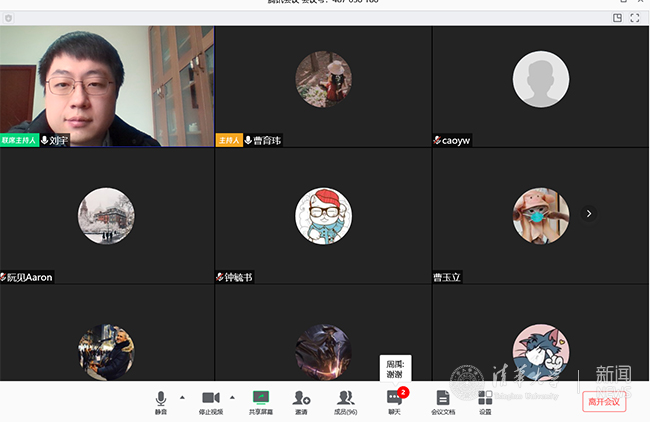The width and height of the screenshot is (650, 422).
Task: Enter full screen mode
Action: point(635,17)
